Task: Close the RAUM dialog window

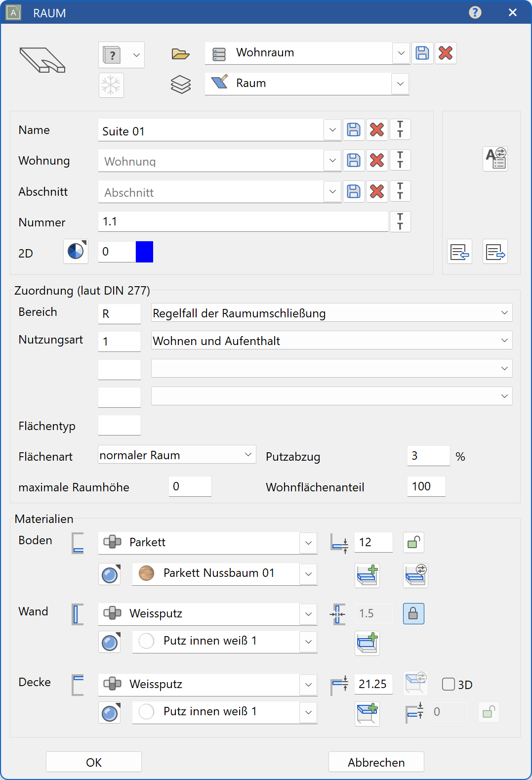Action: click(513, 12)
